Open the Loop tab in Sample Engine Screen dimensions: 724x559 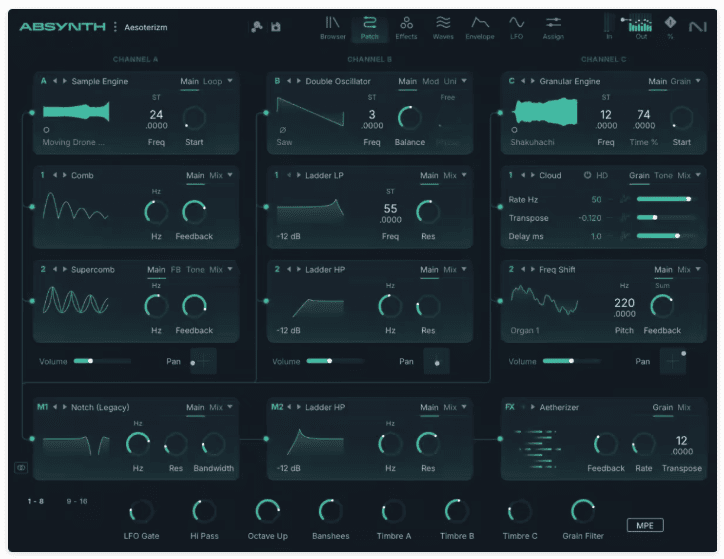click(212, 81)
